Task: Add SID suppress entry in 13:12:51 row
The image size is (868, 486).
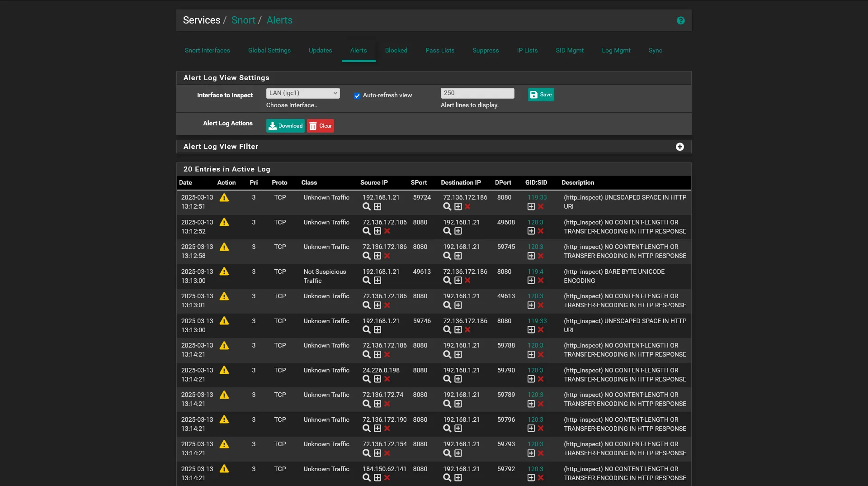Action: (531, 207)
